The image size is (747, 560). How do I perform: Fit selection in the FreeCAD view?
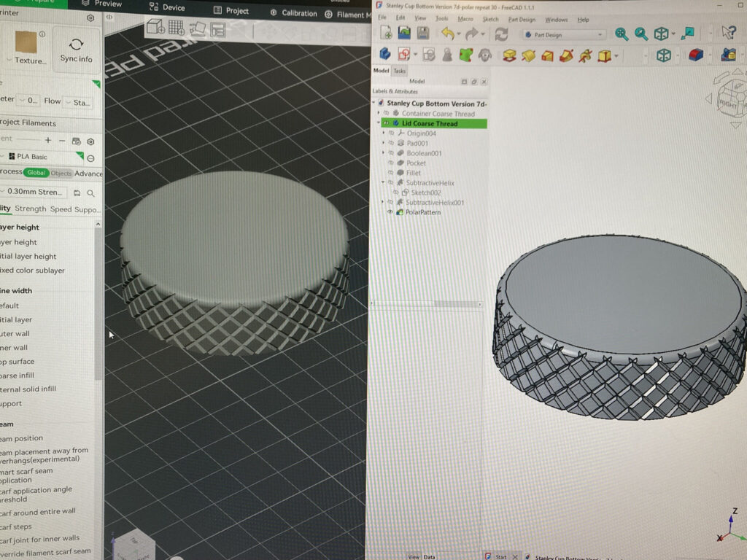640,34
